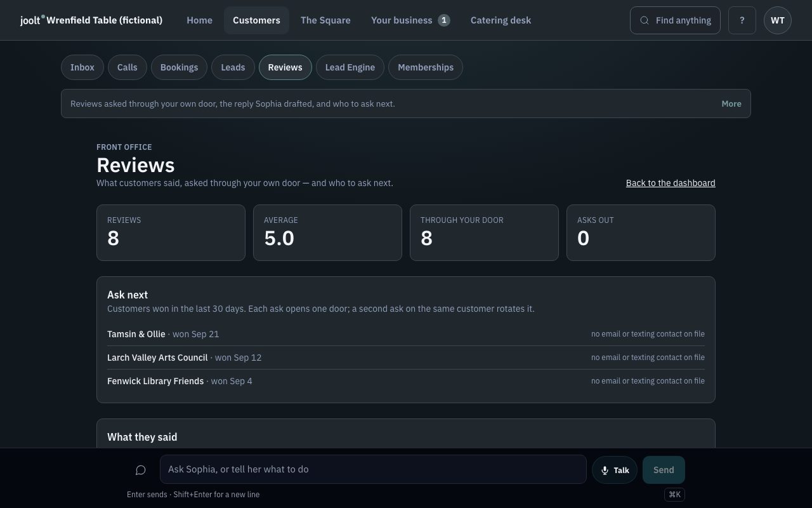The width and height of the screenshot is (812, 508).
Task: Click the Average 5.0 card
Action: [x=327, y=232]
